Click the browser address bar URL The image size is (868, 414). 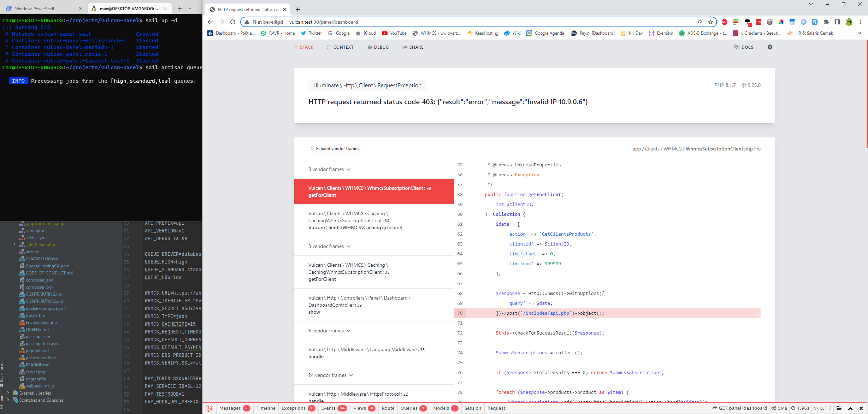(x=323, y=22)
